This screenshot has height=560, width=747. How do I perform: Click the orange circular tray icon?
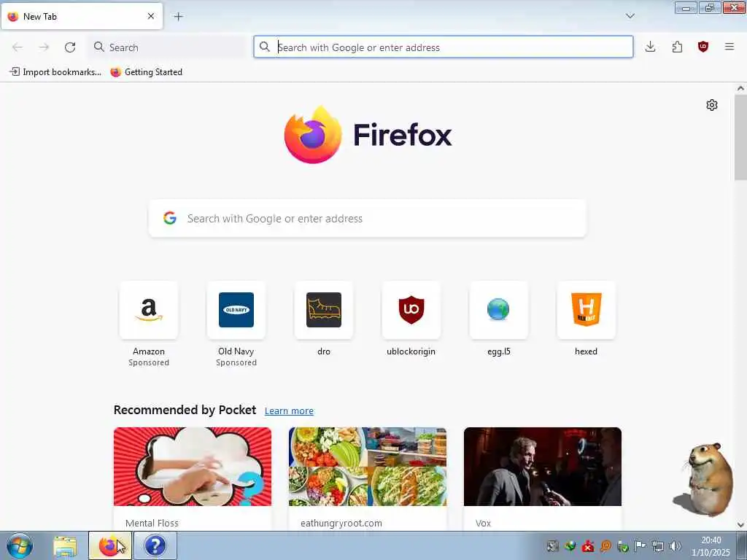pyautogui.click(x=605, y=546)
